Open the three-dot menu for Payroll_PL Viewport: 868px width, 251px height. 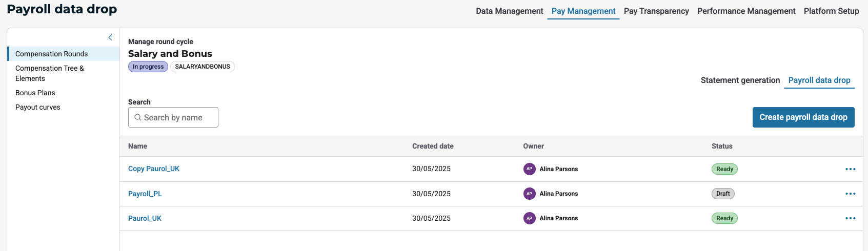pyautogui.click(x=850, y=194)
